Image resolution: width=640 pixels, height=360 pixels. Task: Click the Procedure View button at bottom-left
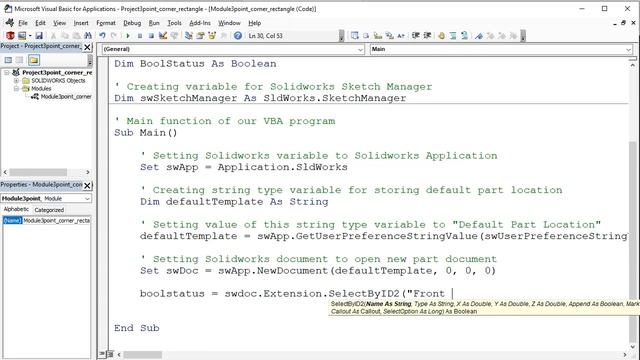[x=102, y=354]
